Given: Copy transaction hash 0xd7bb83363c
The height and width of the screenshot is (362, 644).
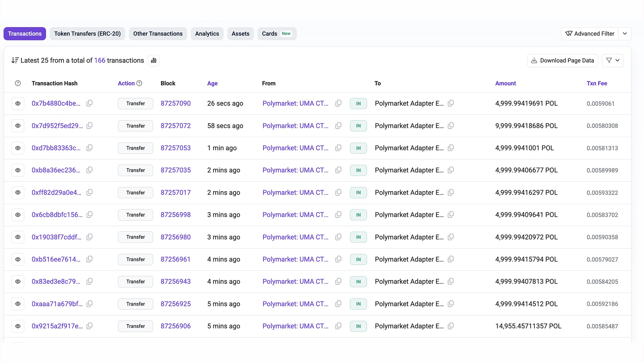Looking at the screenshot, I should 89,148.
